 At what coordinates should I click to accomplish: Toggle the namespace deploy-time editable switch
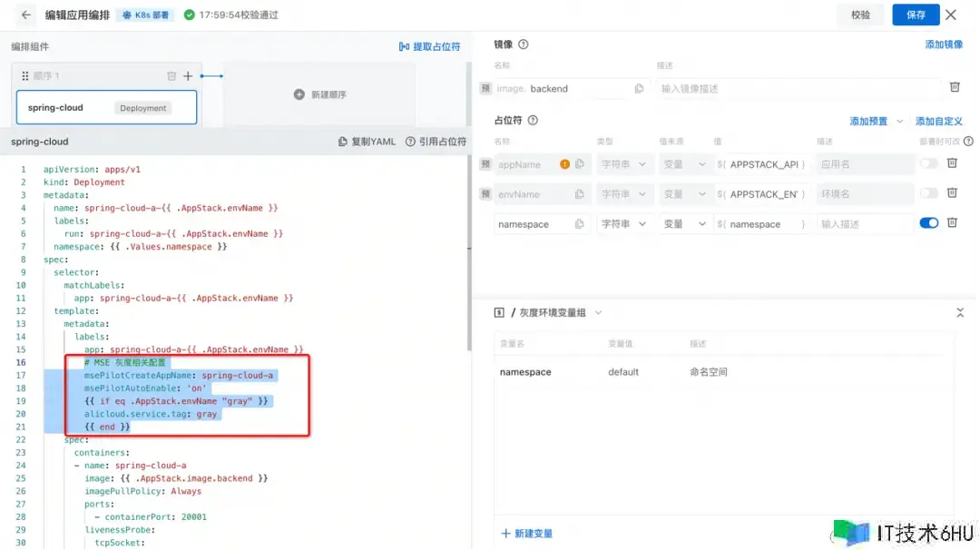928,223
